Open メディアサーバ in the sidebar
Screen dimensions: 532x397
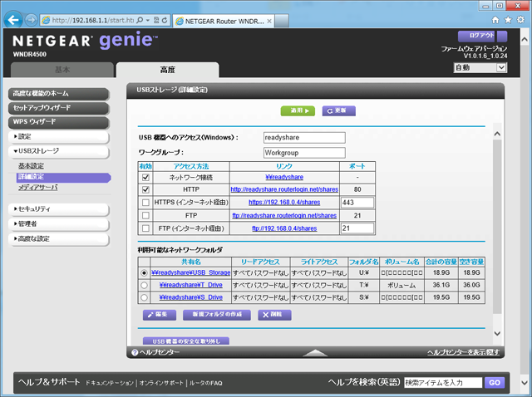click(x=37, y=188)
